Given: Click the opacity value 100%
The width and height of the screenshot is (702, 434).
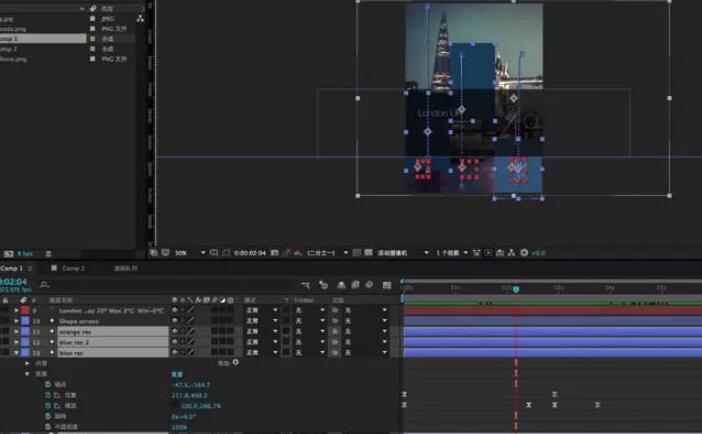Looking at the screenshot, I should tap(179, 427).
